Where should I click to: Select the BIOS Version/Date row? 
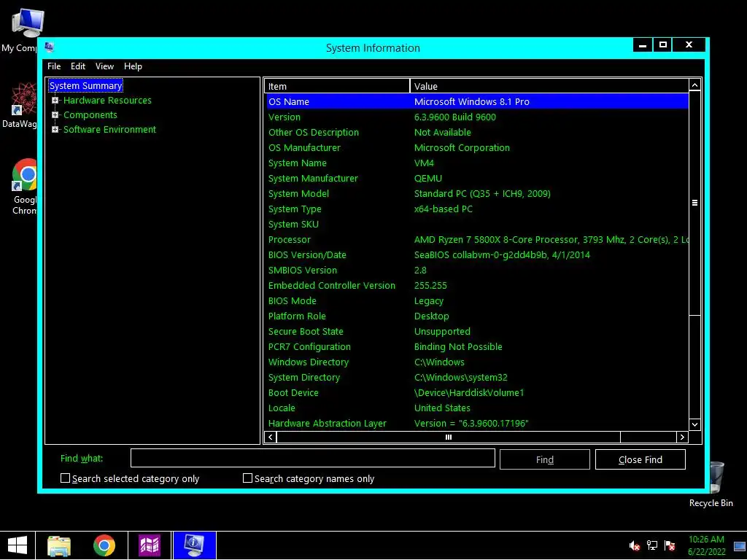(x=477, y=254)
